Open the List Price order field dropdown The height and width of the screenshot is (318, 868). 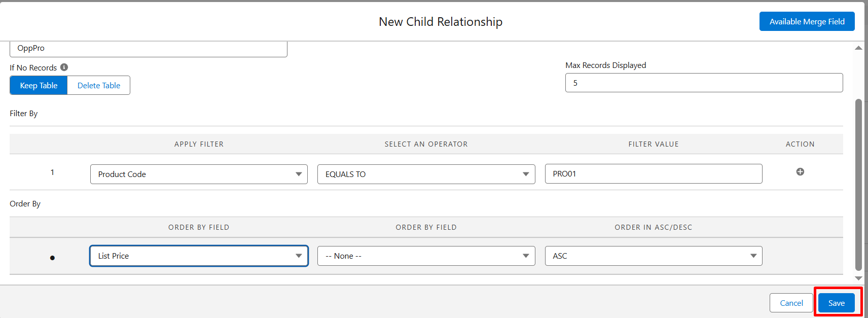[x=199, y=256]
